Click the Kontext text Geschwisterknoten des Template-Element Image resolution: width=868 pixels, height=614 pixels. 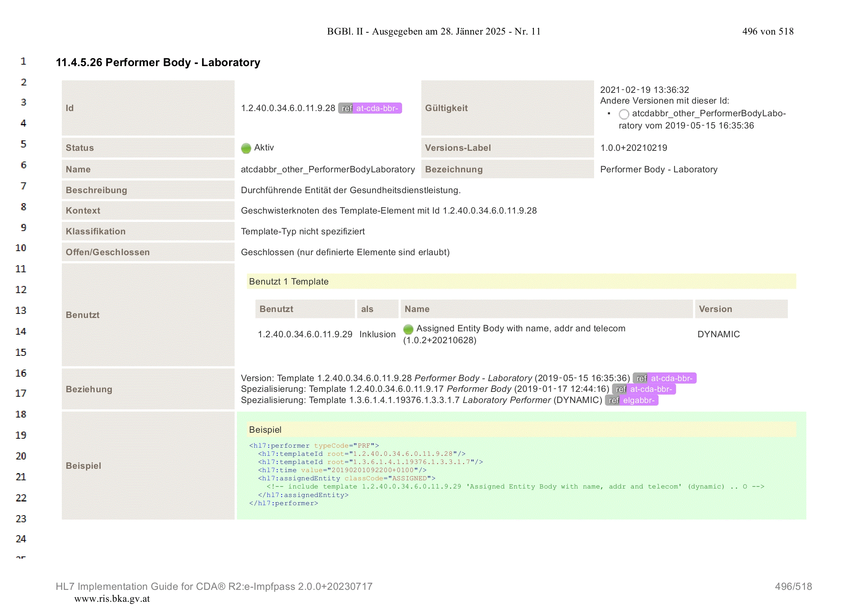click(389, 211)
